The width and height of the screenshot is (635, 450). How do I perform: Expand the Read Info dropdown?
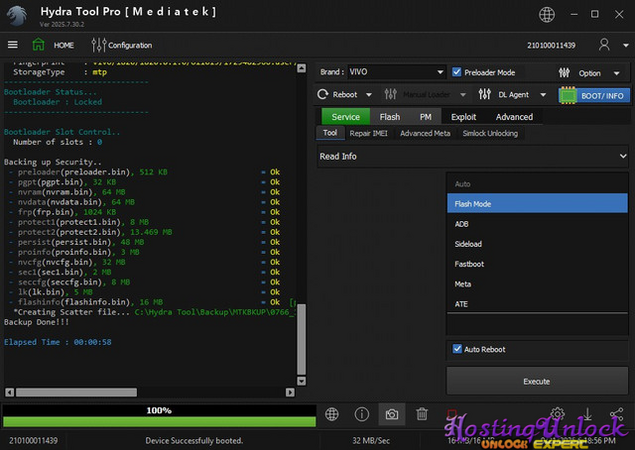(472, 156)
